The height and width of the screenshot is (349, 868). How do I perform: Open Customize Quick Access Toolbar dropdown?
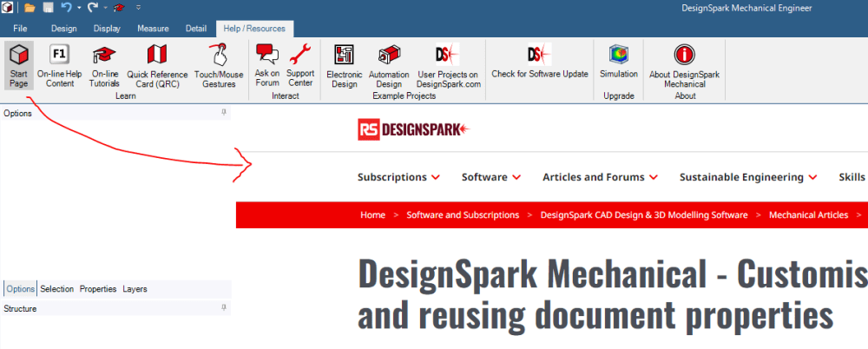click(x=138, y=9)
